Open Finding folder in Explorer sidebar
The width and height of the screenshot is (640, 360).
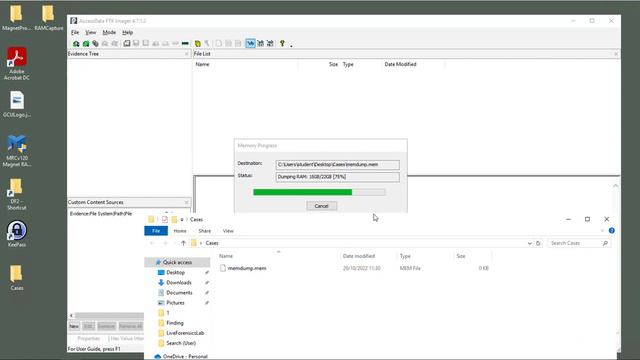pos(175,323)
